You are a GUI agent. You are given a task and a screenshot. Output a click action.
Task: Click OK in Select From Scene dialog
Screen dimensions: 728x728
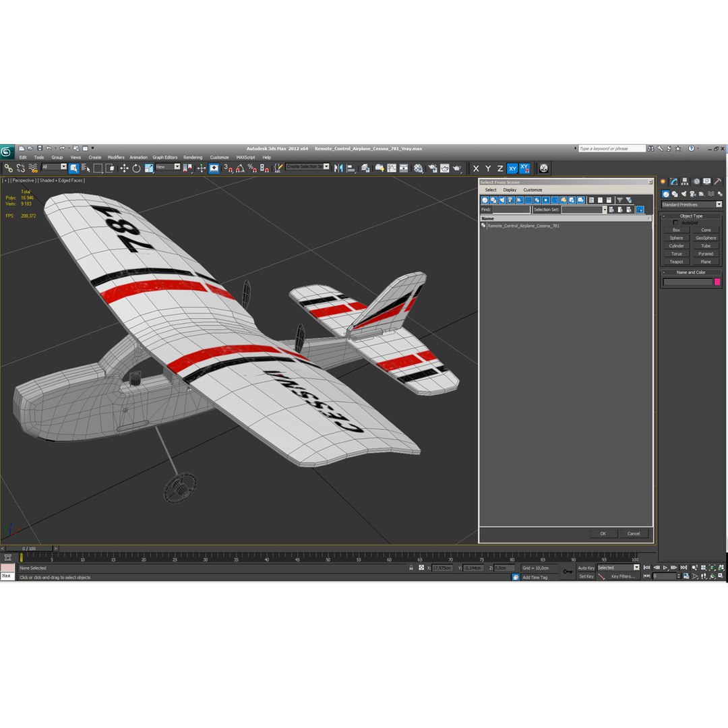click(x=603, y=533)
